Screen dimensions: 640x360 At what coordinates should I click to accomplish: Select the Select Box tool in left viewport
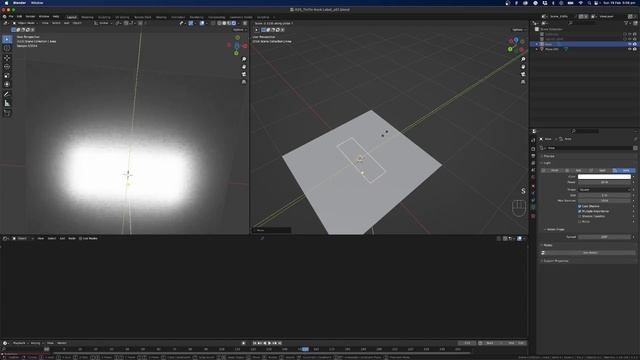7,39
